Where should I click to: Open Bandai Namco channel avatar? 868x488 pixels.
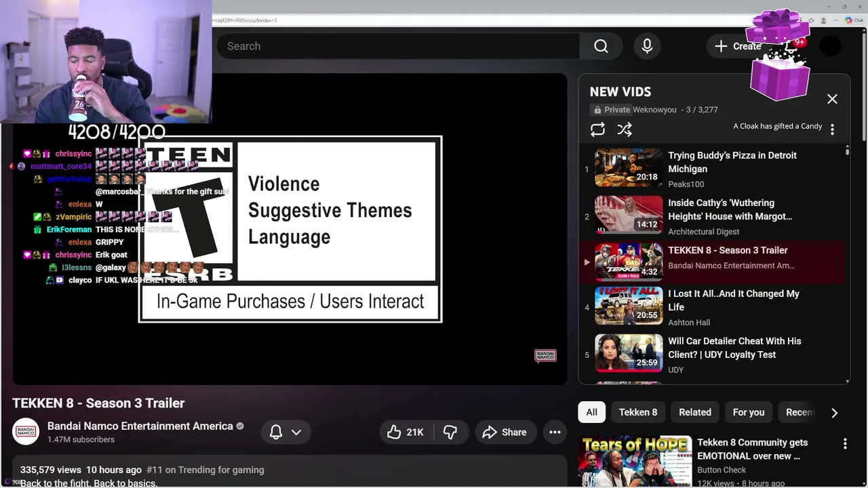(26, 432)
